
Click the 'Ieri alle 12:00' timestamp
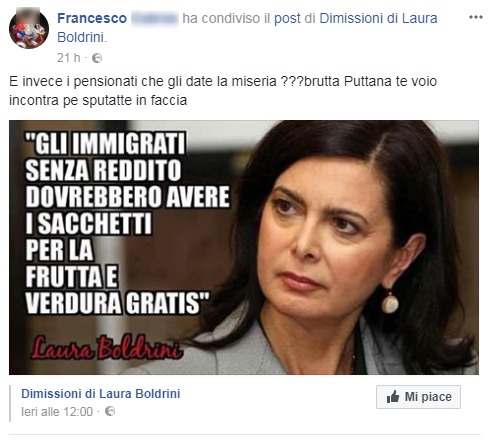[57, 412]
